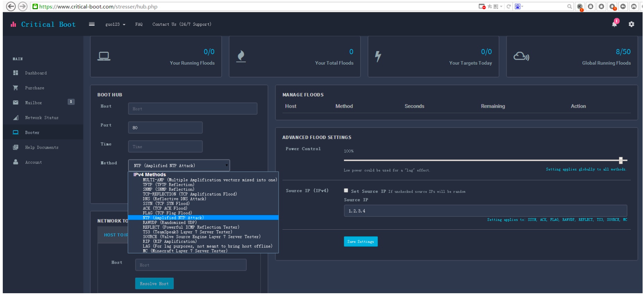Click the lightning icon on Your Targets Today card
Viewport: 644px width, 296px height.
(378, 56)
